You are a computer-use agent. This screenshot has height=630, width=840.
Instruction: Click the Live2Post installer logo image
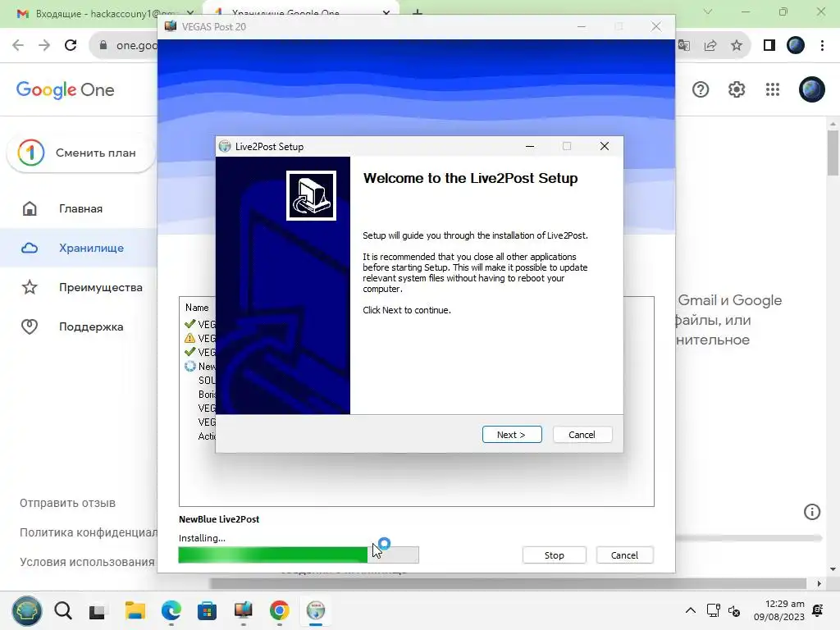click(311, 195)
